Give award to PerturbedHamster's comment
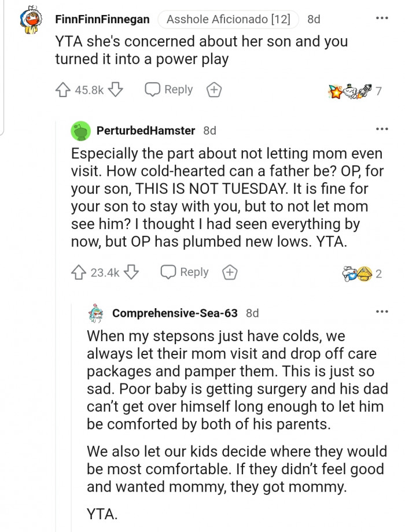Screen dimensions: 405x532 230,272
